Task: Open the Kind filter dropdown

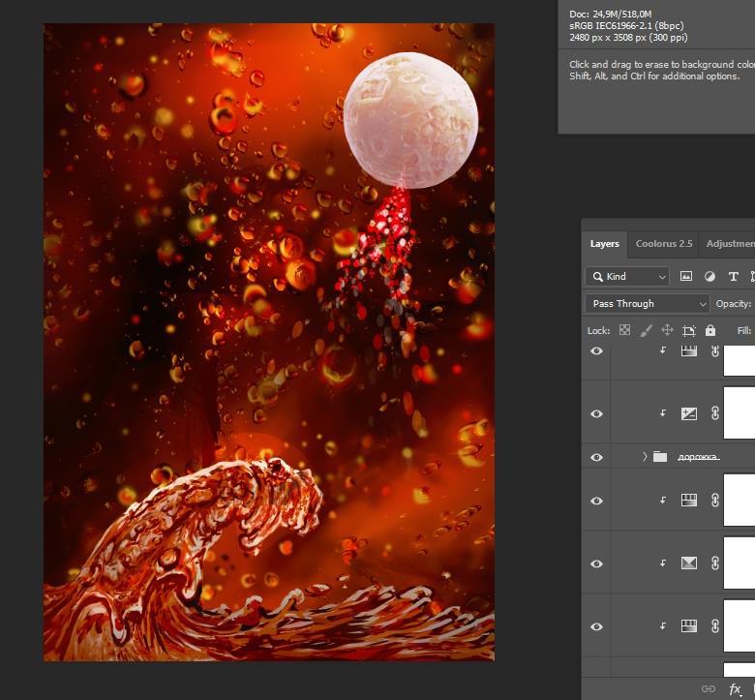Action: coord(627,277)
